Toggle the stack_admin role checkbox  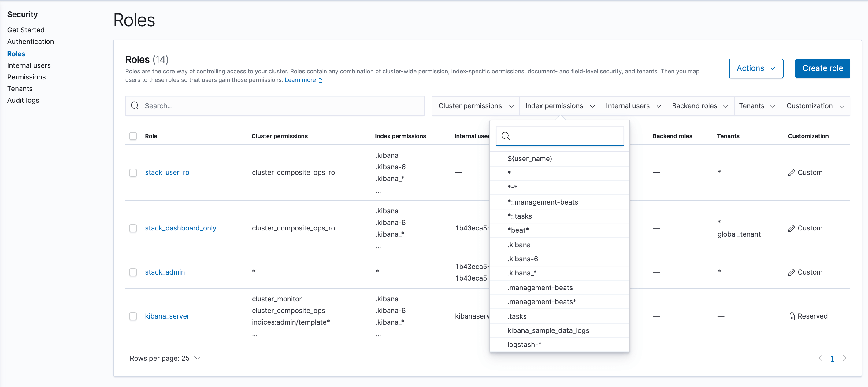click(x=133, y=272)
